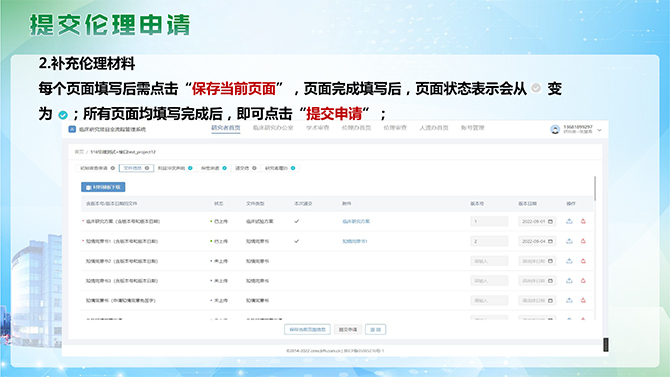Open calendar icon in 知情同意书3 row
This screenshot has height=377, width=670.
click(x=550, y=281)
